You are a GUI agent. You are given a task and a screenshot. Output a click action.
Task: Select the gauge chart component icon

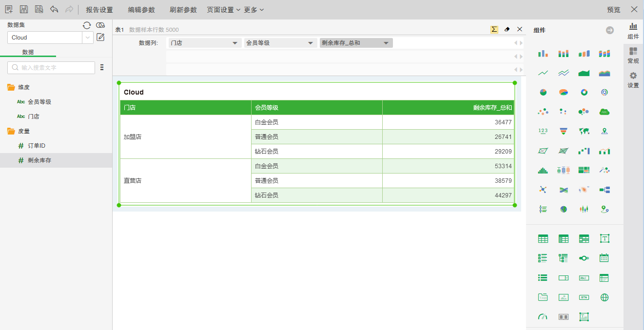click(543, 316)
